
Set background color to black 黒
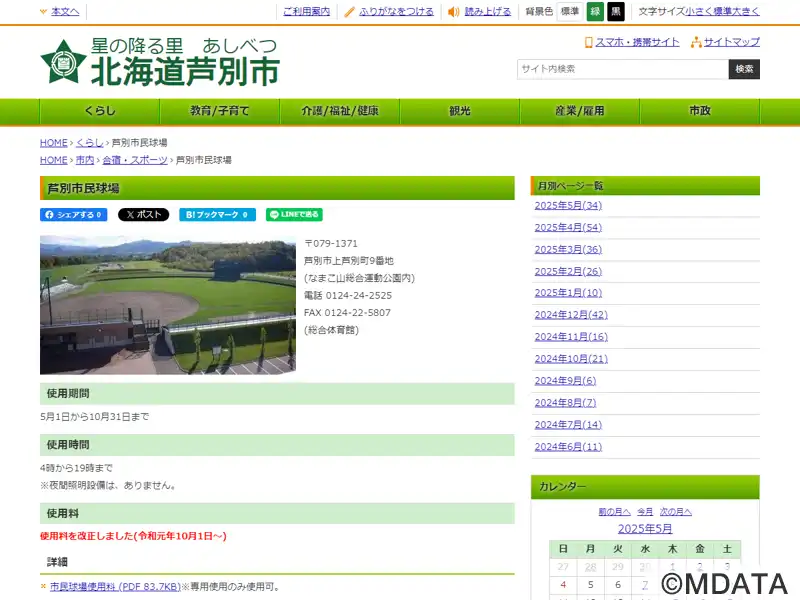[616, 11]
